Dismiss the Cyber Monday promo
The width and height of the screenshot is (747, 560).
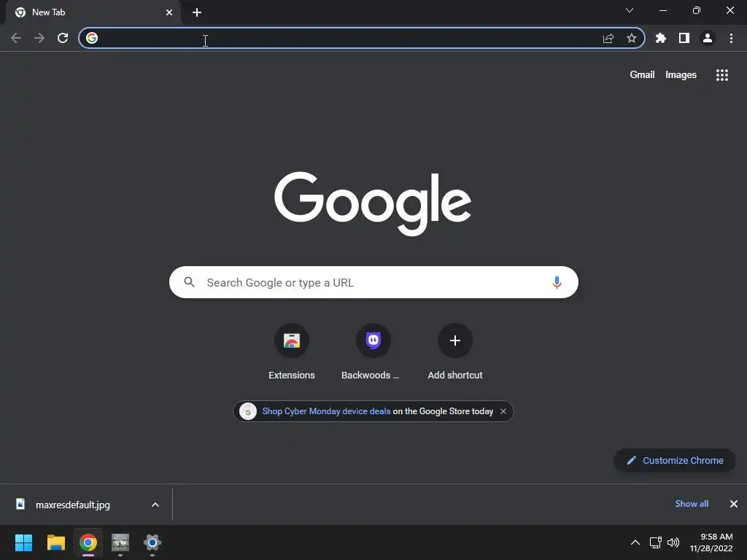503,411
